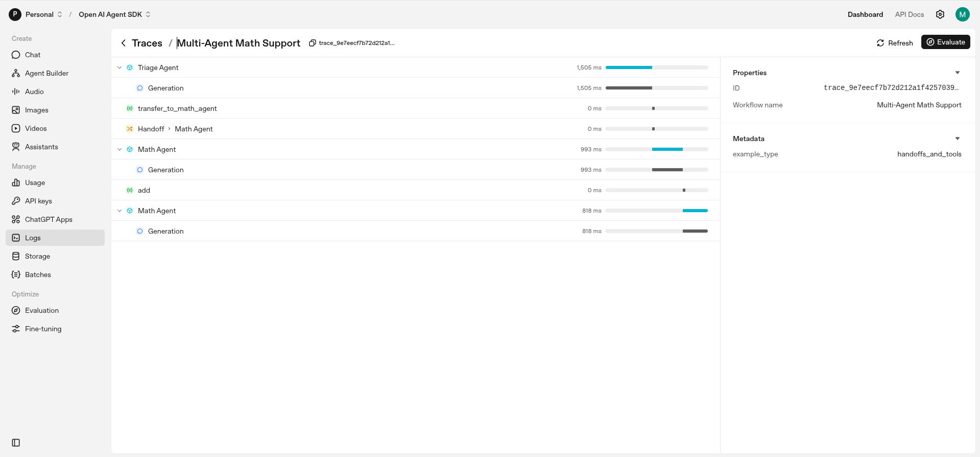Select the Triage Agent span icon
This screenshot has height=457, width=980.
(130, 67)
